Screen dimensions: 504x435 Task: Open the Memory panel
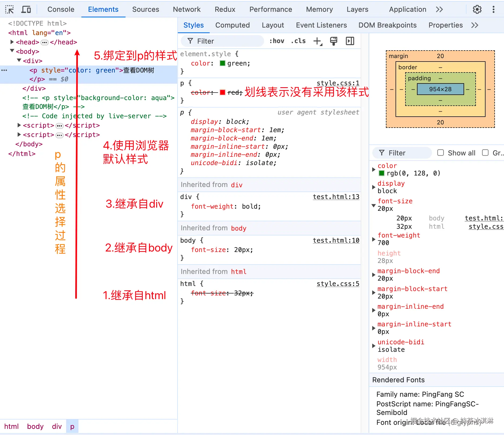click(x=319, y=9)
